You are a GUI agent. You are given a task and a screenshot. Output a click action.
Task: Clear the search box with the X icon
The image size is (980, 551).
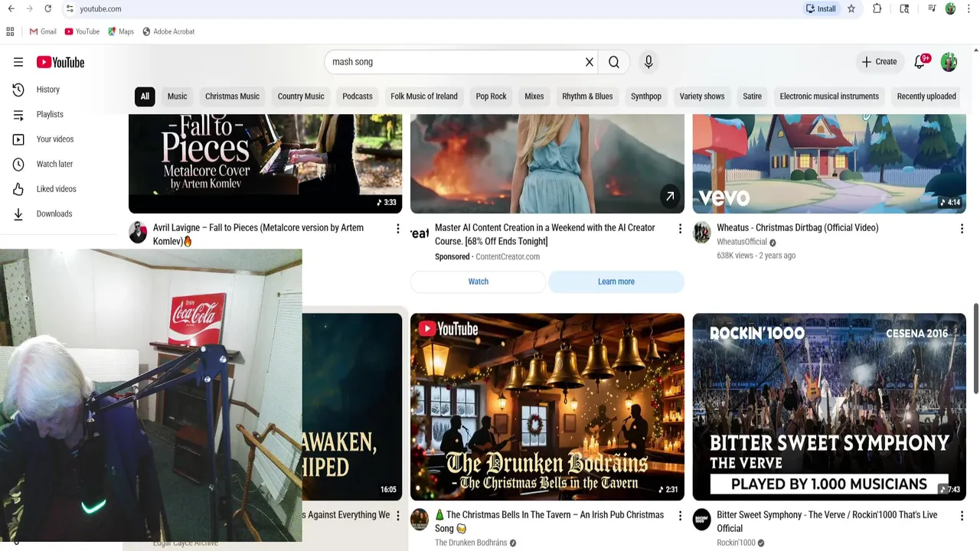(x=590, y=62)
